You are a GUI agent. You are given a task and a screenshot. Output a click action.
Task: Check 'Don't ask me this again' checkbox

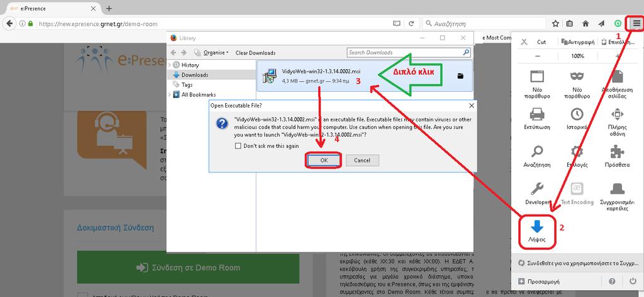pos(237,146)
